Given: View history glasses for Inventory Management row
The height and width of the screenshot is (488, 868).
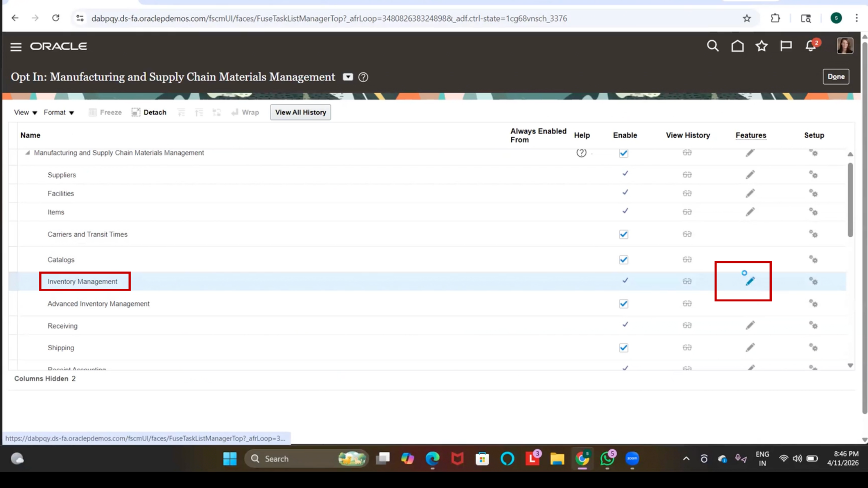Looking at the screenshot, I should click(x=687, y=281).
